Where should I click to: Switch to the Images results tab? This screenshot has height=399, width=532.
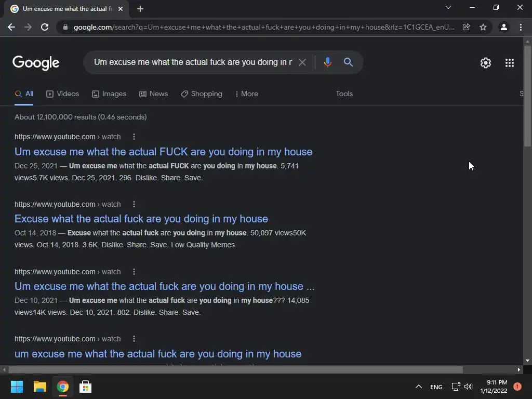coord(109,94)
